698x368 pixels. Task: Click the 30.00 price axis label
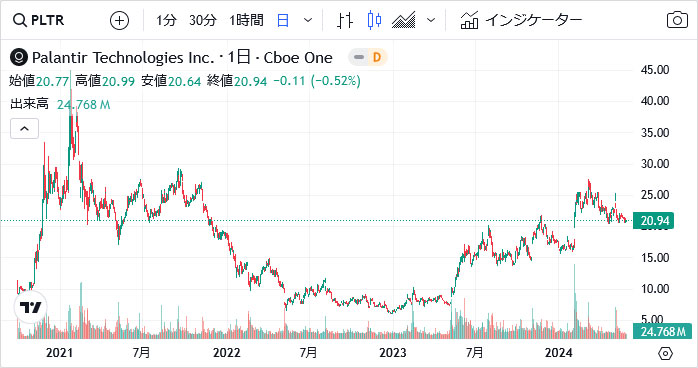click(x=655, y=164)
